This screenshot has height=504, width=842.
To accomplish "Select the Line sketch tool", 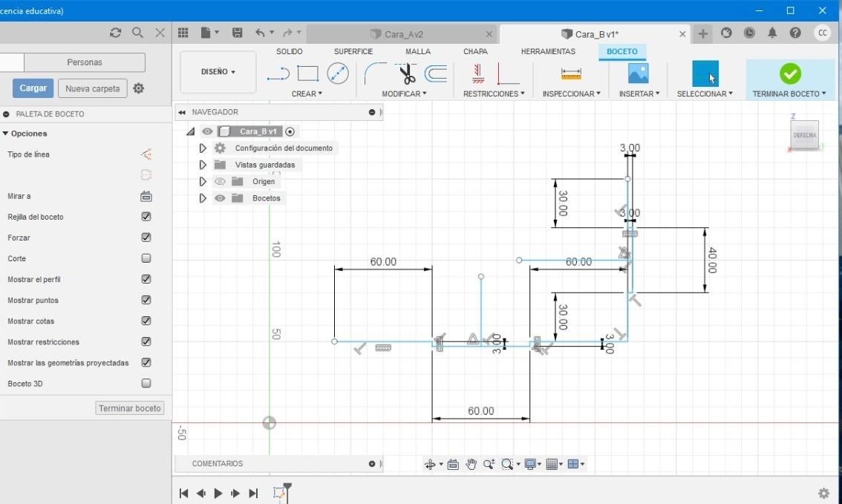I will (x=278, y=74).
